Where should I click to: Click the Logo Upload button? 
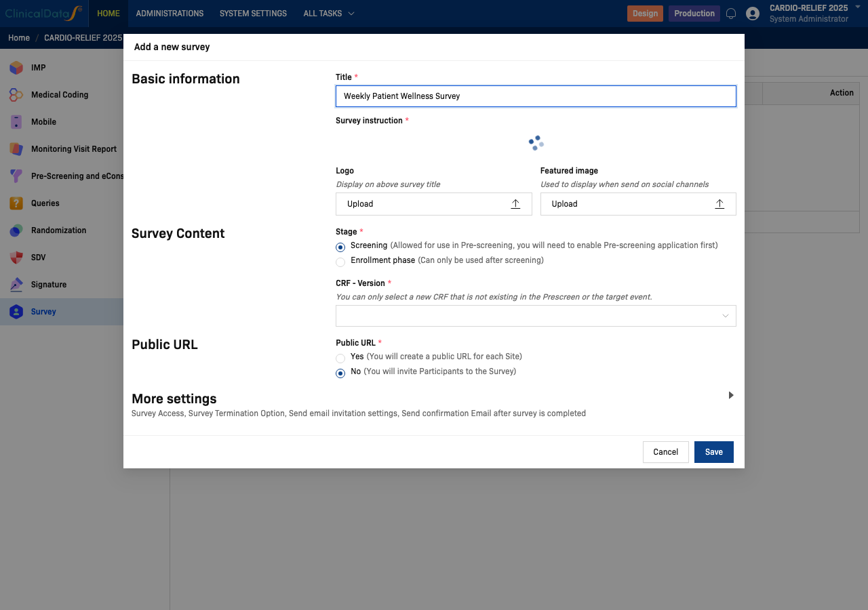434,204
